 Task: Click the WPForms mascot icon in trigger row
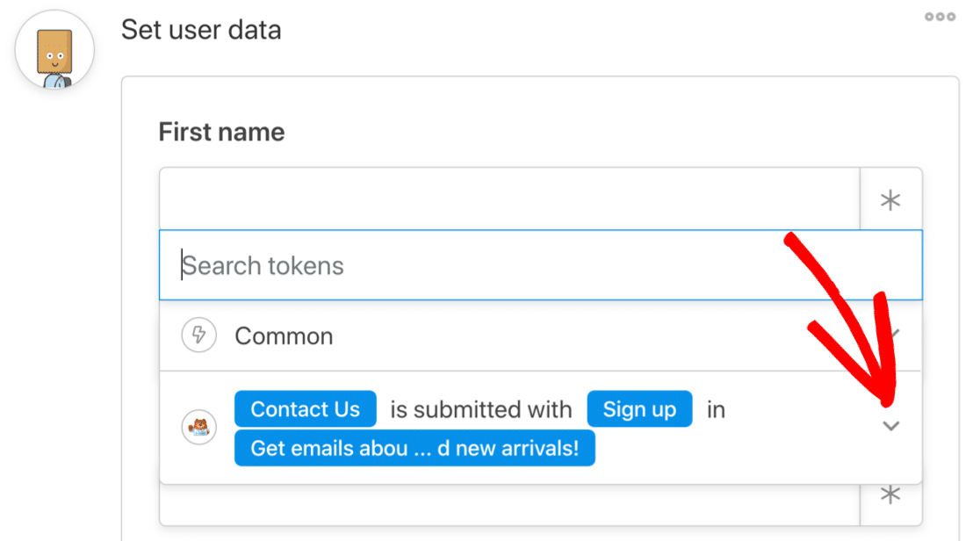(198, 427)
